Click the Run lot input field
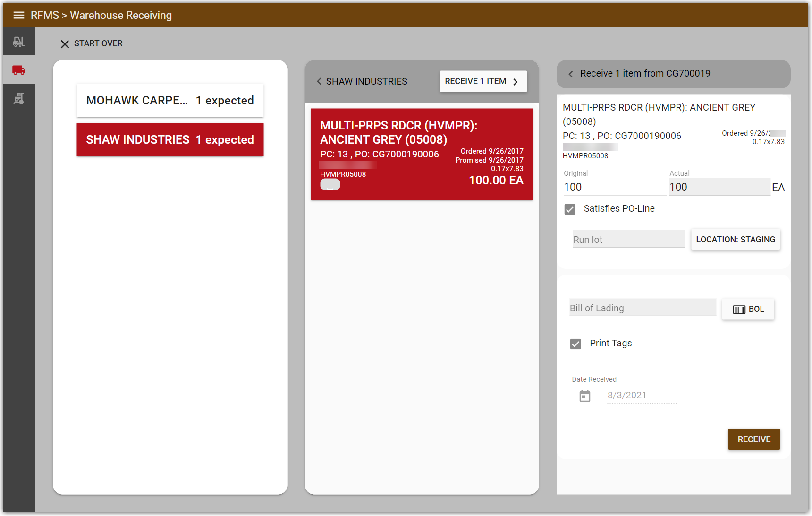Image resolution: width=812 pixels, height=516 pixels. [x=628, y=239]
